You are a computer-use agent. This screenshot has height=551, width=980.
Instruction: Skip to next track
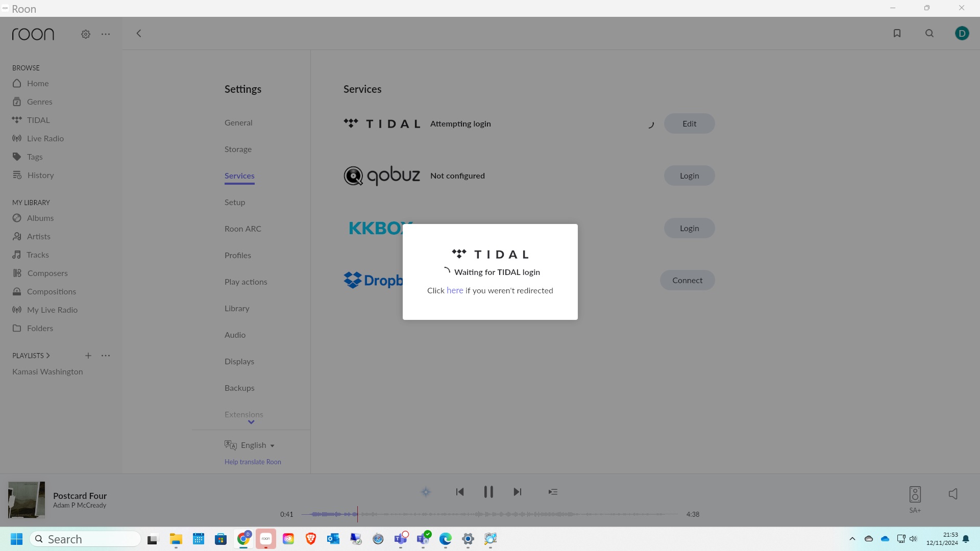[518, 492]
